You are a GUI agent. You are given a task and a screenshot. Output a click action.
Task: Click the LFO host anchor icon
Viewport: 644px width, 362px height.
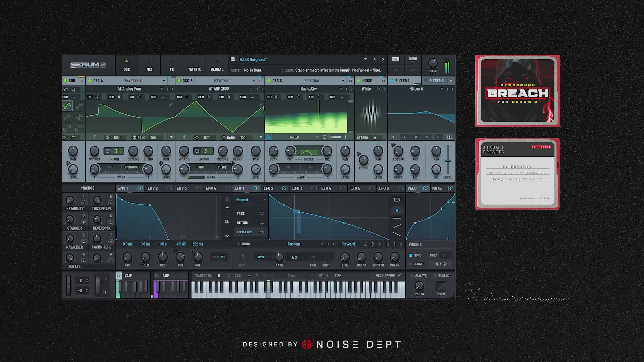pos(243,257)
